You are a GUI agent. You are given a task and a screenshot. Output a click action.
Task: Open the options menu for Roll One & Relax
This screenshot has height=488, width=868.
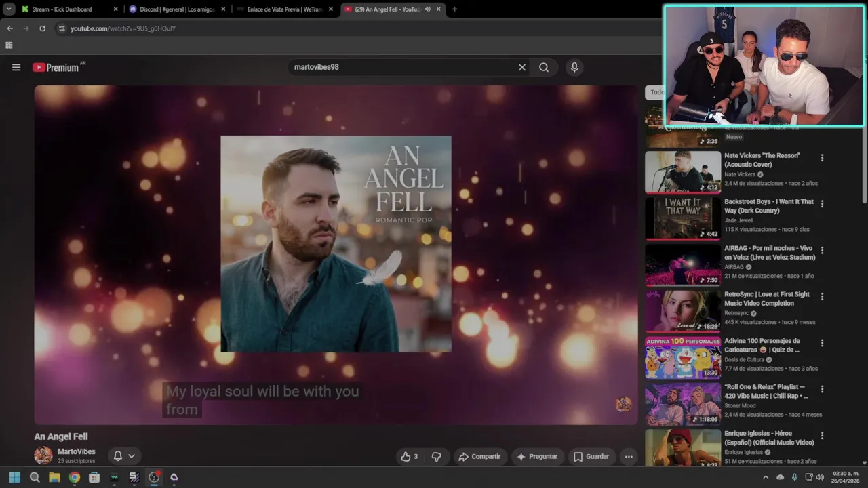pyautogui.click(x=823, y=390)
